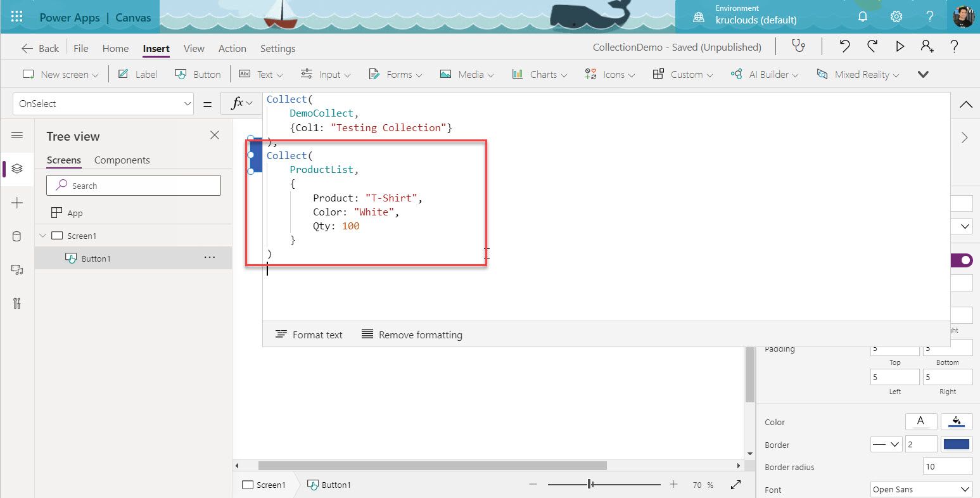Image resolution: width=980 pixels, height=498 pixels.
Task: Open the OnSelect property dropdown
Action: point(103,104)
